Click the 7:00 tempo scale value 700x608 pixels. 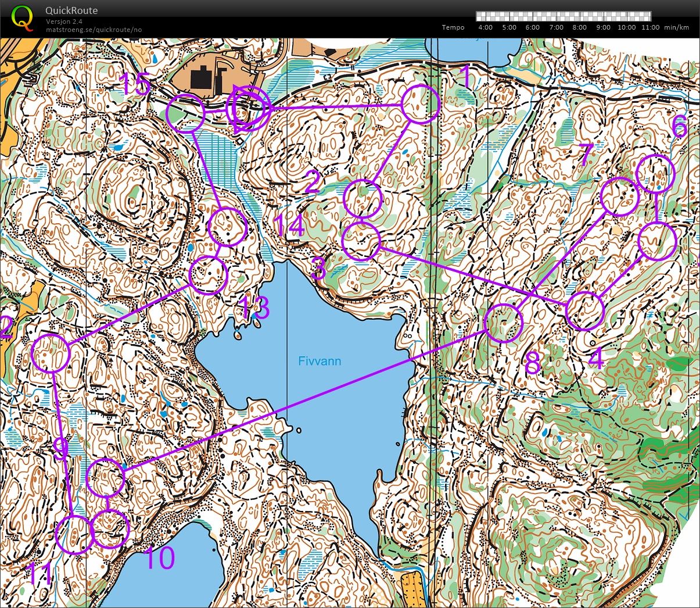(x=556, y=27)
